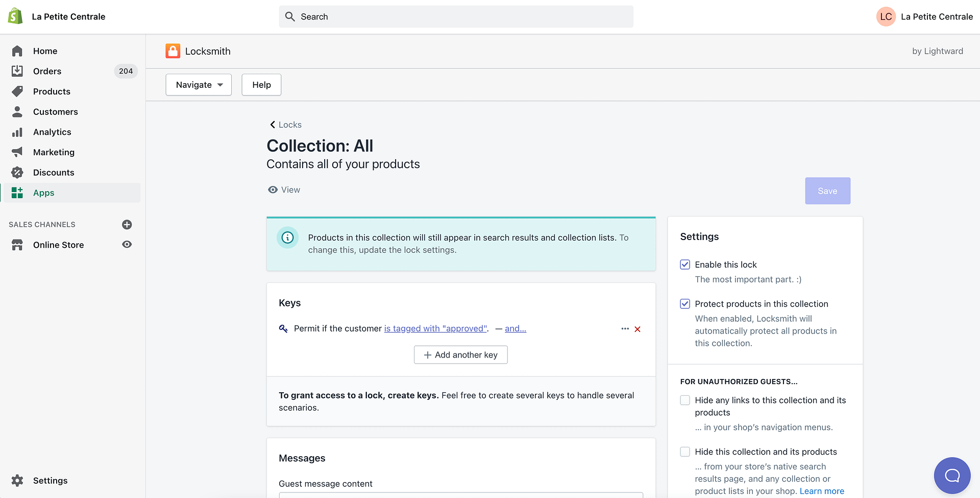Click the eye icon beside View
The width and height of the screenshot is (980, 498).
click(x=273, y=189)
